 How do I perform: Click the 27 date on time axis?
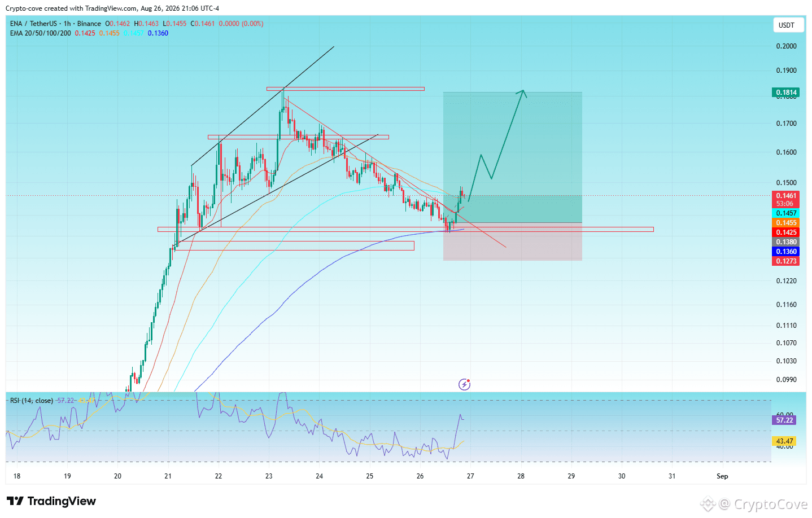470,476
